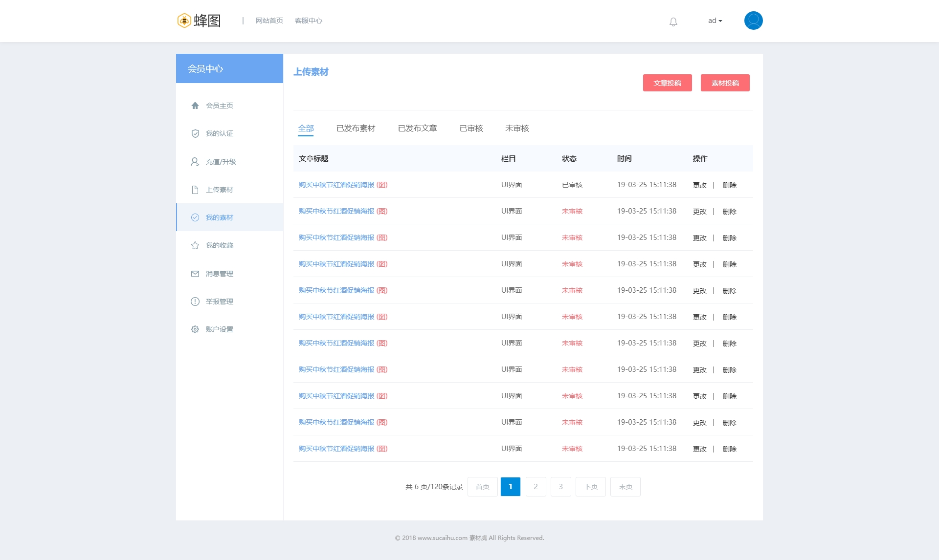Open the user avatar profile icon
939x560 pixels.
coord(753,21)
